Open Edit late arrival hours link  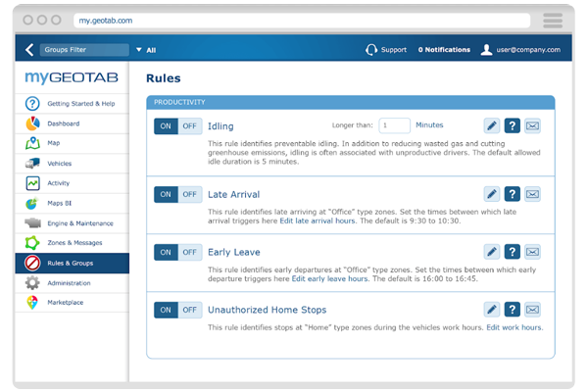[318, 220]
